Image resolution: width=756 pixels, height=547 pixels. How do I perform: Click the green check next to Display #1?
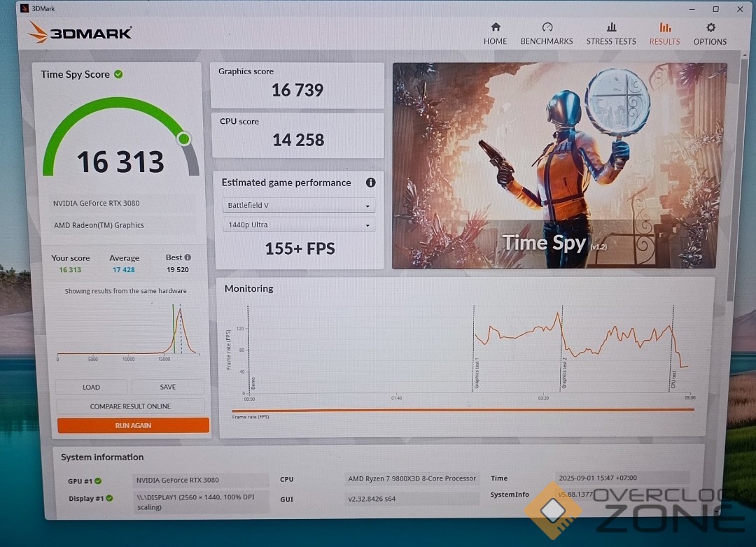[109, 498]
